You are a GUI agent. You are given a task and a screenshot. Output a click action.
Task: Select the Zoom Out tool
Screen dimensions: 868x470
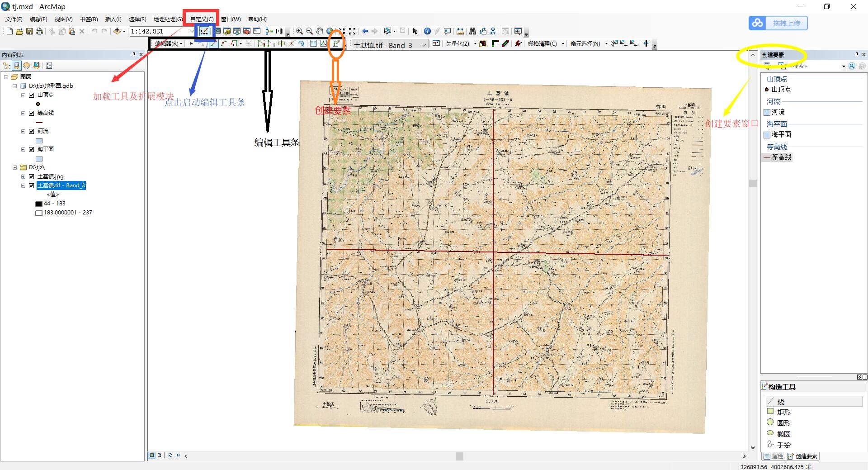click(x=309, y=31)
